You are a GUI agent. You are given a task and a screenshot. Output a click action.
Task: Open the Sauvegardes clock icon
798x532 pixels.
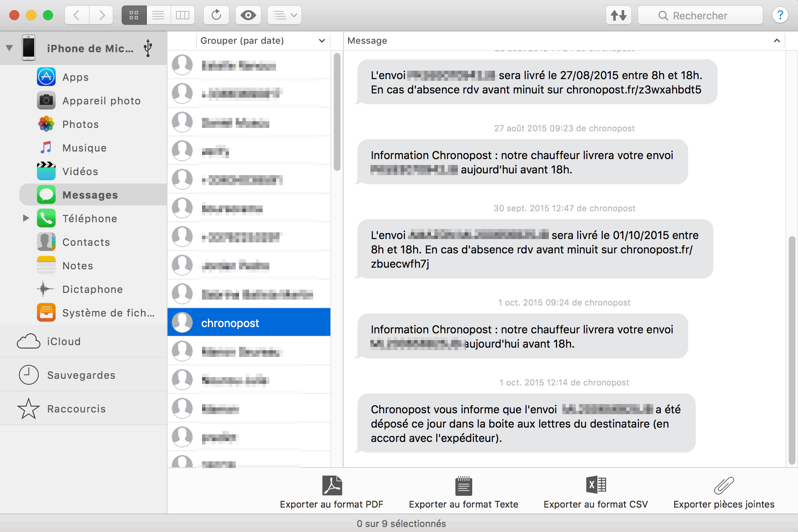tap(29, 375)
